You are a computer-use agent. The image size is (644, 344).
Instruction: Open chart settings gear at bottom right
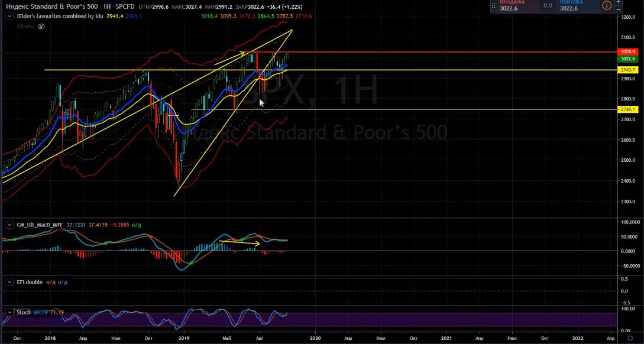point(630,338)
